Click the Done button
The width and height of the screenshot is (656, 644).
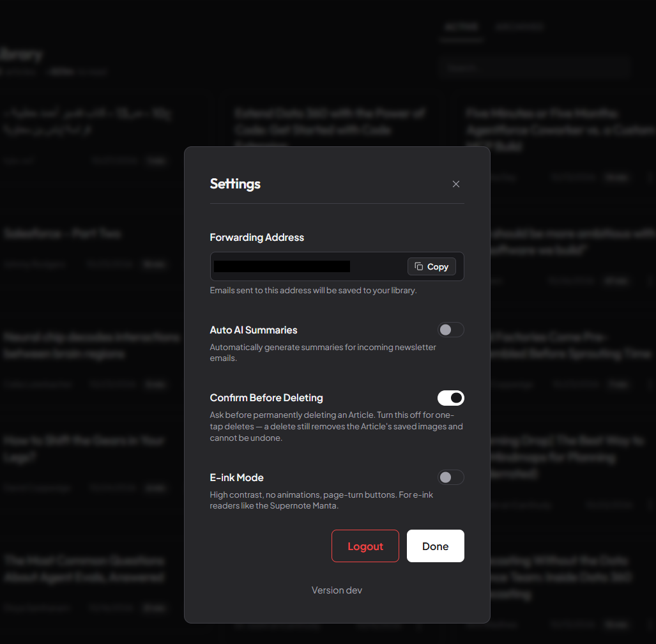435,546
